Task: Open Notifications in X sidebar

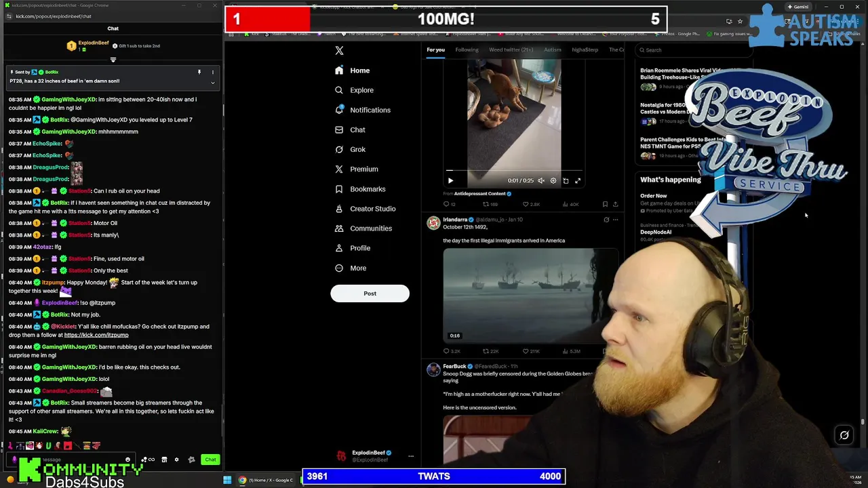Action: click(x=363, y=110)
